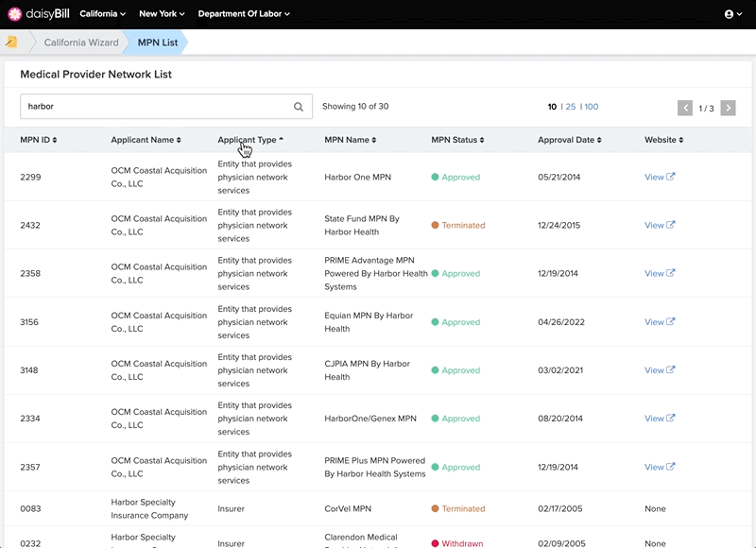Expand the California dropdown menu
Screen dimensions: 756x548
103,14
